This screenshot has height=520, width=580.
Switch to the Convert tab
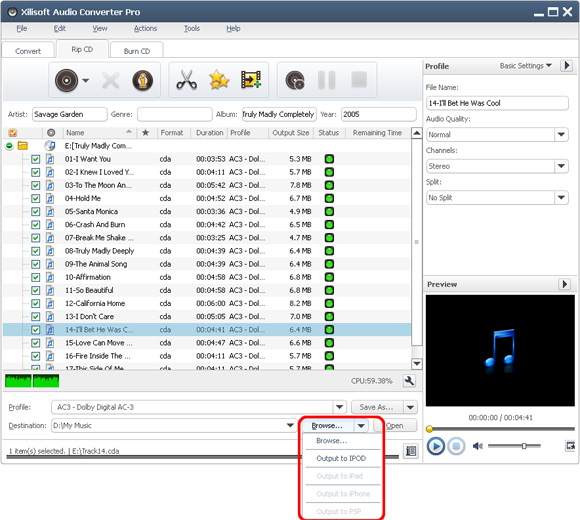click(28, 51)
